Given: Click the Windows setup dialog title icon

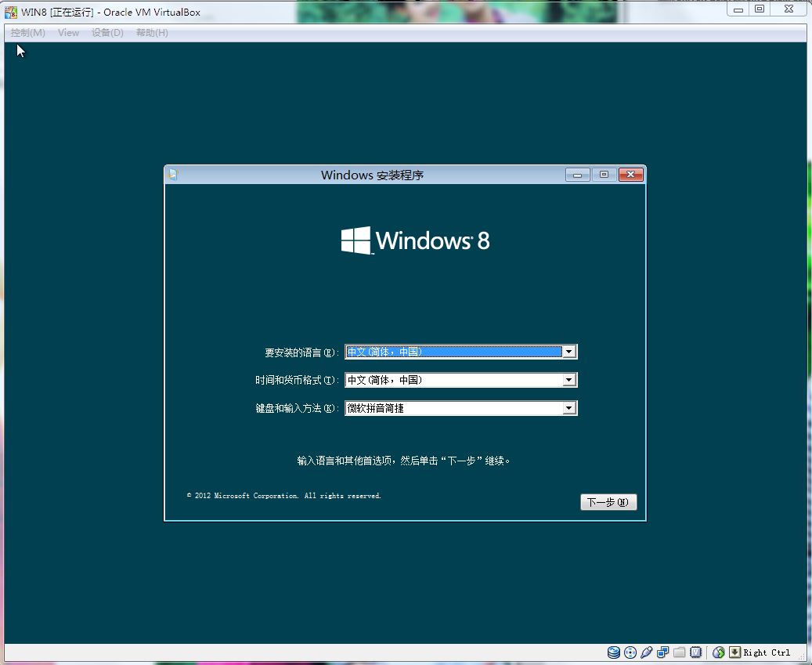Looking at the screenshot, I should pos(173,175).
